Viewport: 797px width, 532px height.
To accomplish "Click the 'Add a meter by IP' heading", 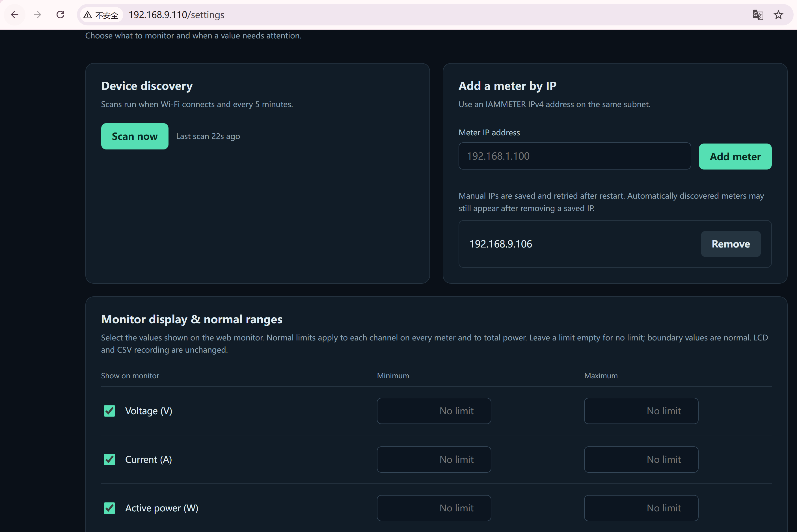I will click(507, 86).
